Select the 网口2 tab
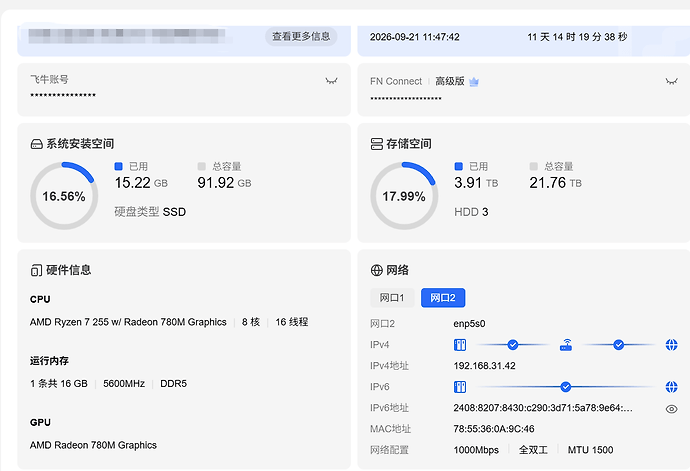 443,298
